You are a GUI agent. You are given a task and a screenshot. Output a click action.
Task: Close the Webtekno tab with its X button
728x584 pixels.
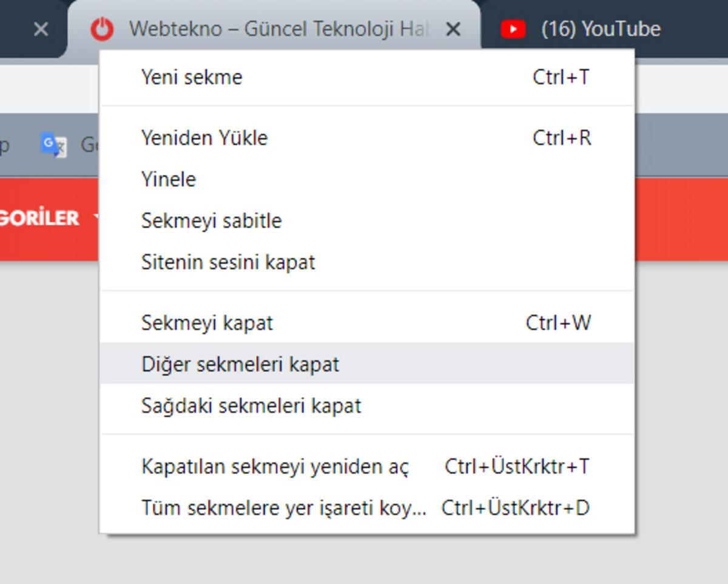tap(454, 29)
